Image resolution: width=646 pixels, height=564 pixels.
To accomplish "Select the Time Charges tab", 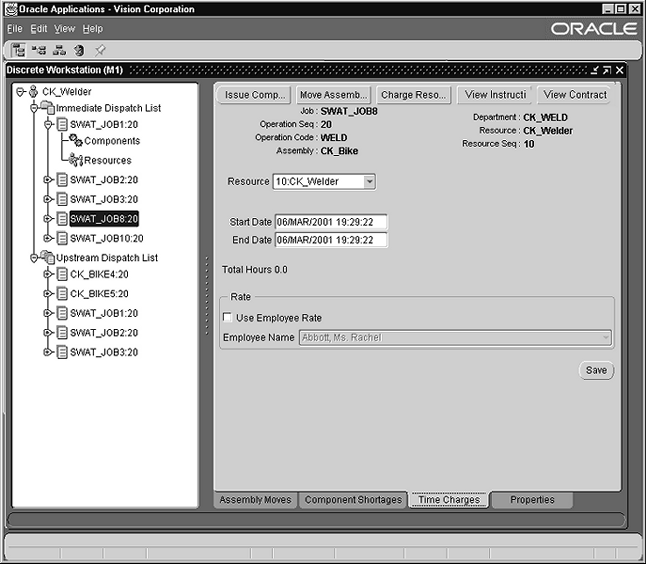I will coord(449,500).
